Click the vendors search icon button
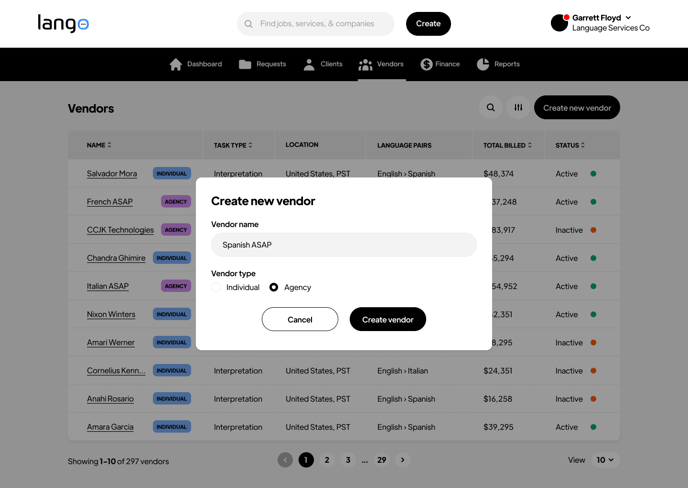688x488 pixels. click(x=491, y=108)
